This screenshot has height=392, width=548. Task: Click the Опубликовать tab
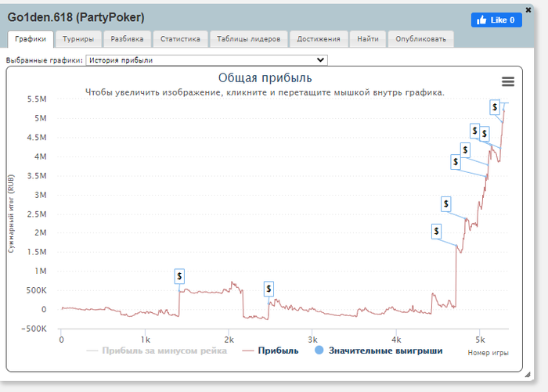[421, 39]
